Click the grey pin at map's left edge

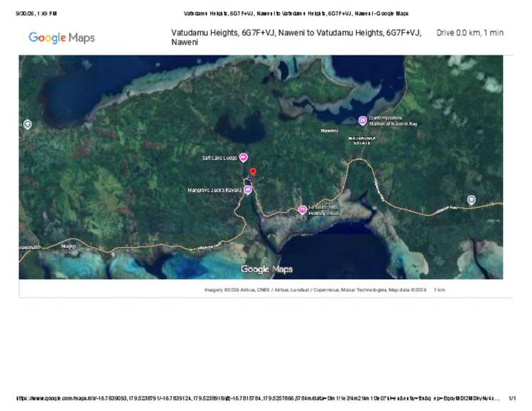click(x=28, y=124)
